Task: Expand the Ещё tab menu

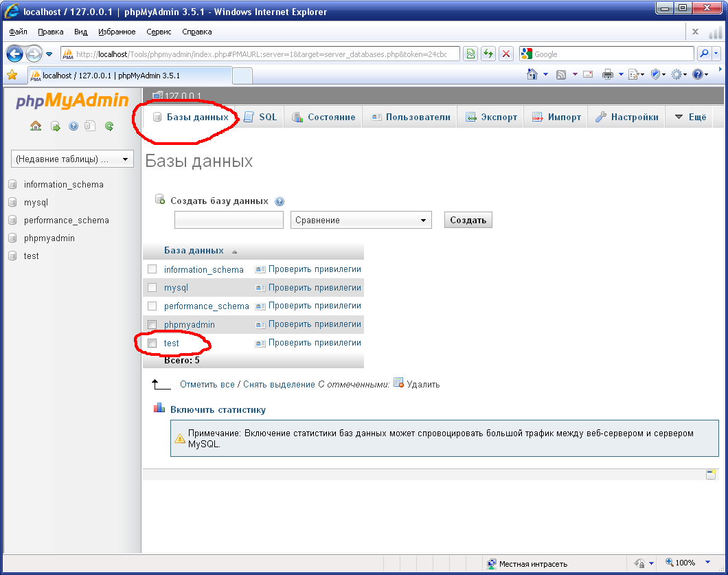Action: [x=690, y=117]
